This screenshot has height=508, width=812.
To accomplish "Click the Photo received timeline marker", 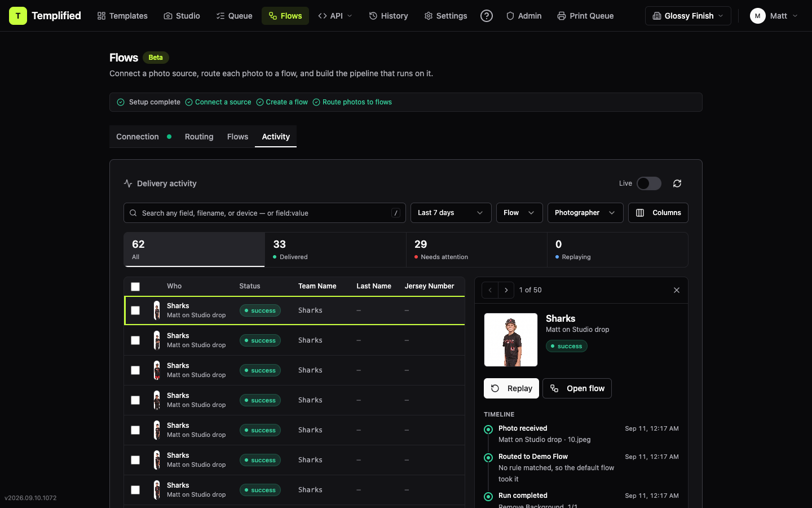I will pos(488,430).
